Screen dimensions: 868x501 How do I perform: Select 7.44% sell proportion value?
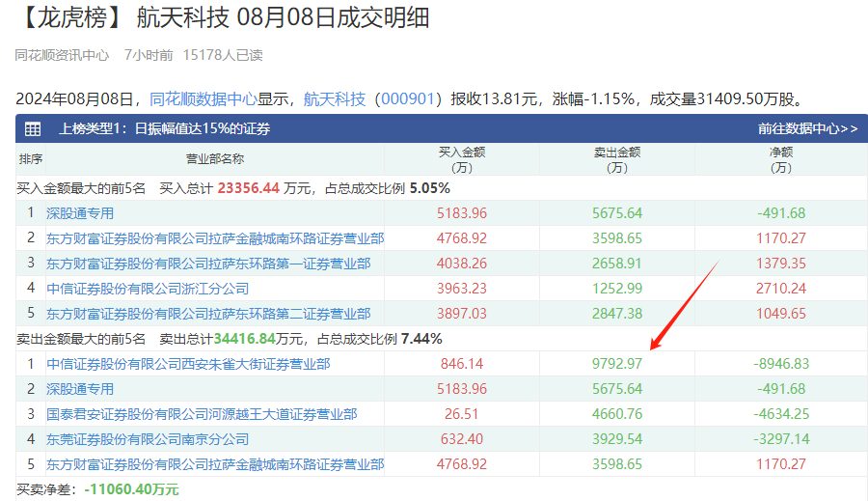pyautogui.click(x=421, y=339)
